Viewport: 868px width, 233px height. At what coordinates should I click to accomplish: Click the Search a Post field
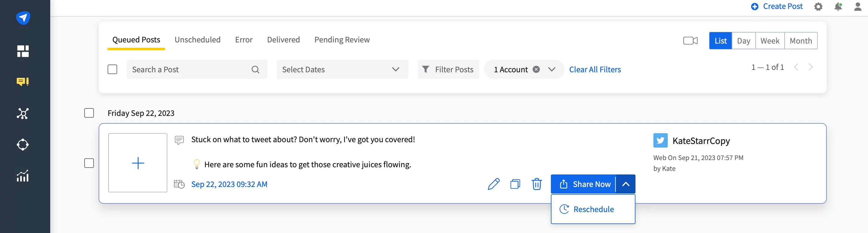pos(197,69)
